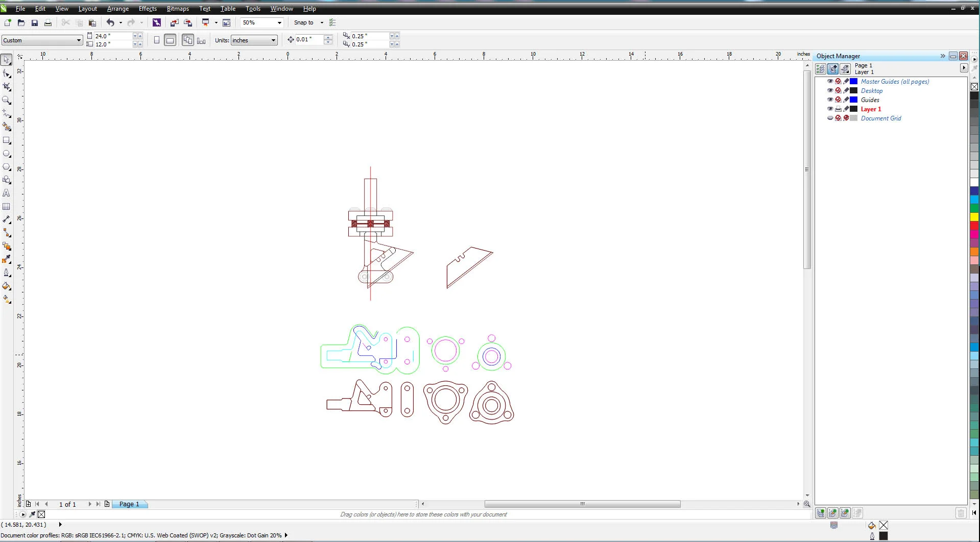Delete layer with trash button
This screenshot has width=980, height=542.
click(961, 513)
